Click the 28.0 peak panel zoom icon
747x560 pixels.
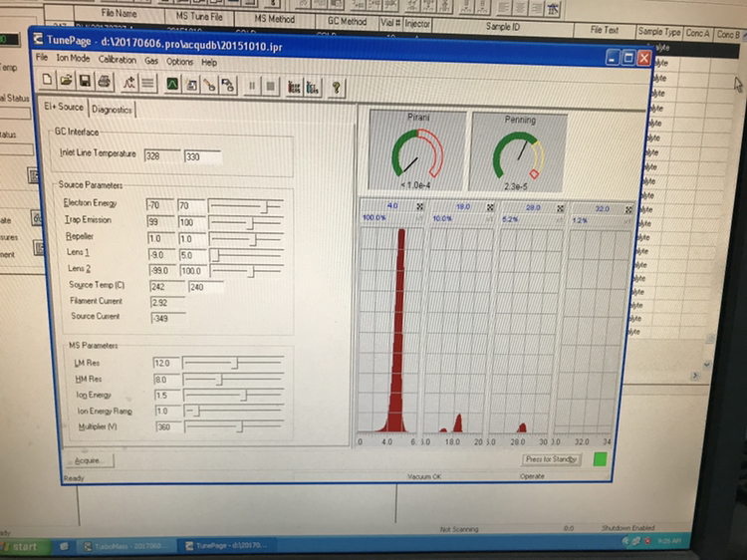tap(560, 208)
